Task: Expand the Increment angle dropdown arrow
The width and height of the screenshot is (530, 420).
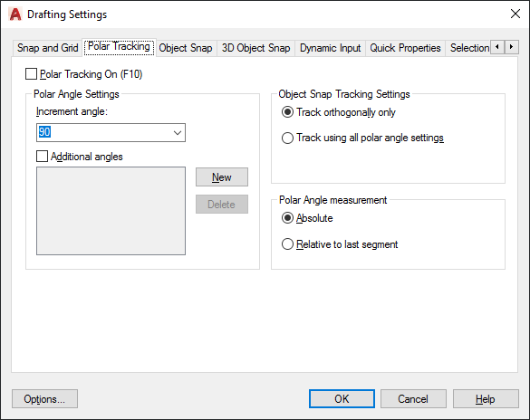Action: pos(178,133)
